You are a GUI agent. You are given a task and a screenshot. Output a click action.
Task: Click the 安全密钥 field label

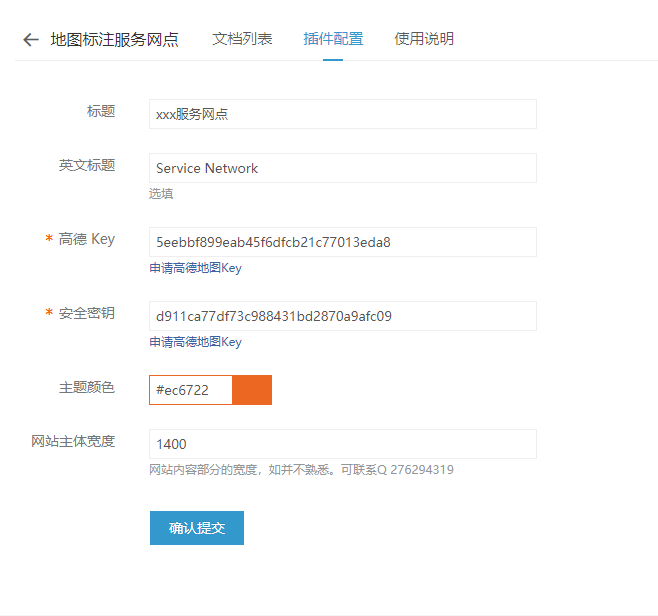(86, 313)
